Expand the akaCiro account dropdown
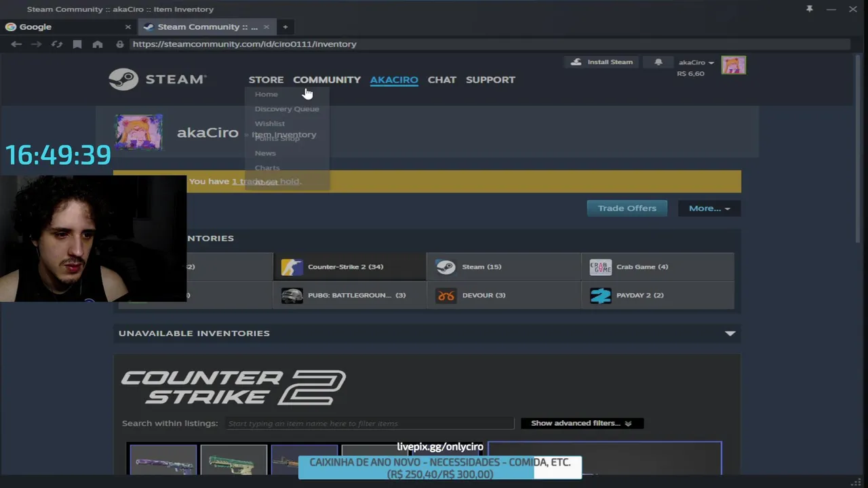868x488 pixels. (x=696, y=62)
